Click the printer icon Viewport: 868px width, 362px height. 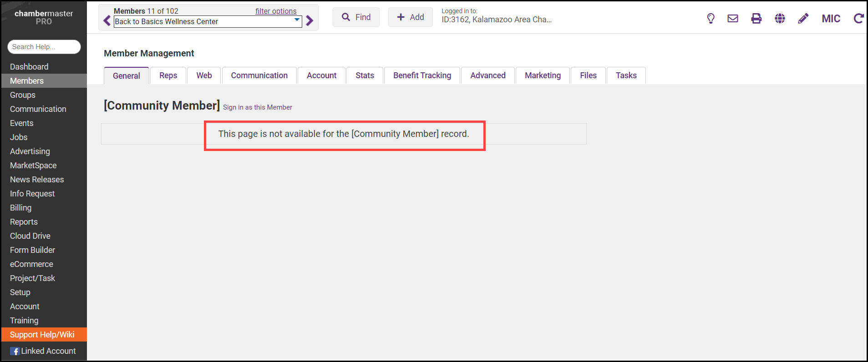756,19
